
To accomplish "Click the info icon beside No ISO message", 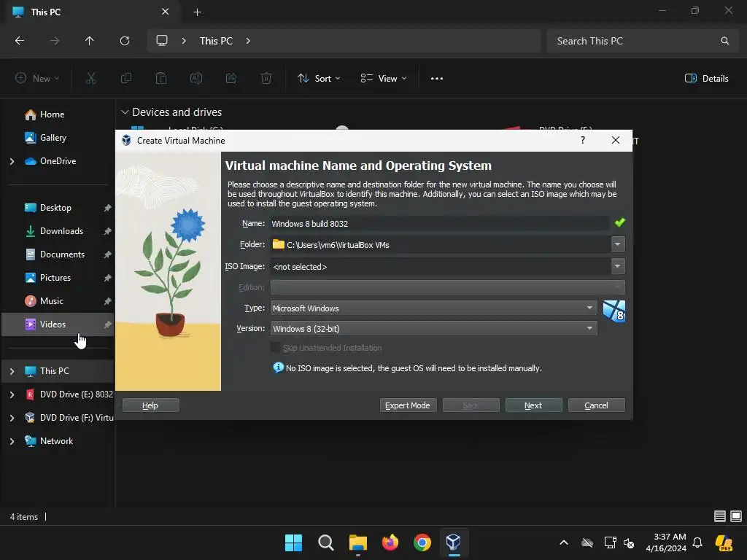I will (278, 367).
